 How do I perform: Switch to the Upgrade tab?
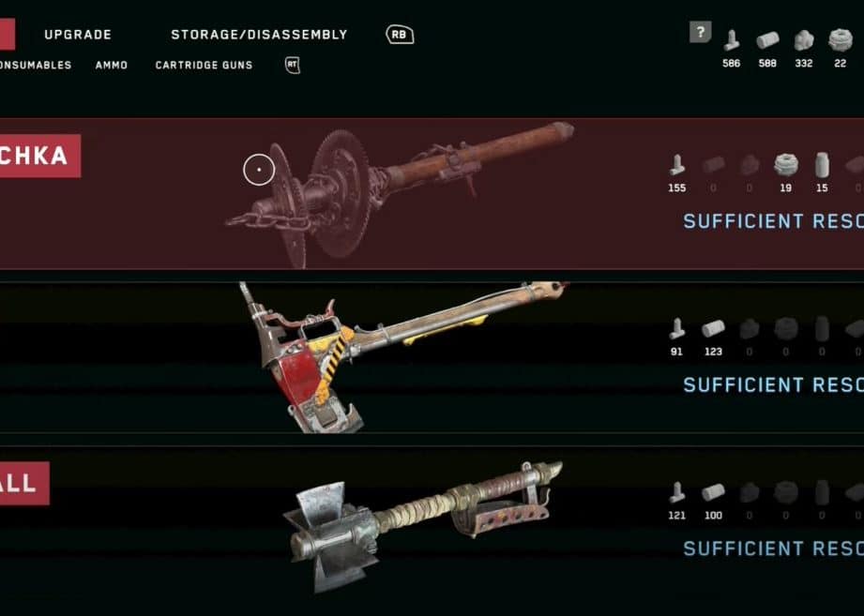tap(78, 35)
